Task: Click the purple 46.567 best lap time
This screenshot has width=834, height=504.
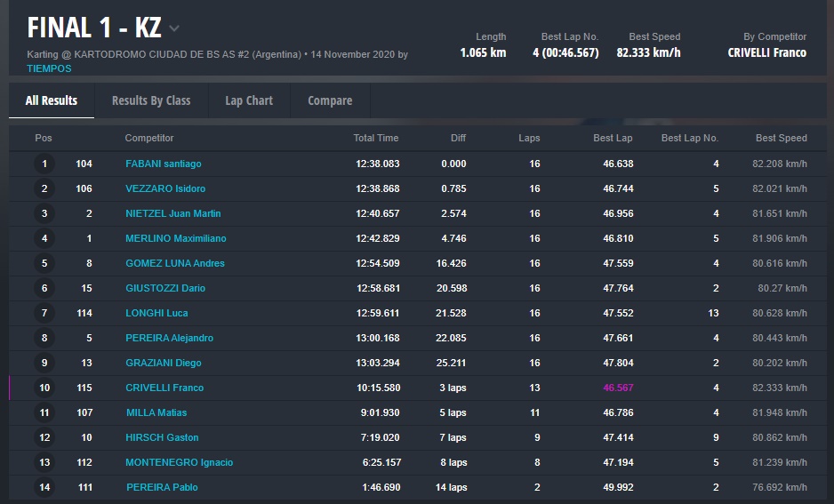Action: click(617, 388)
